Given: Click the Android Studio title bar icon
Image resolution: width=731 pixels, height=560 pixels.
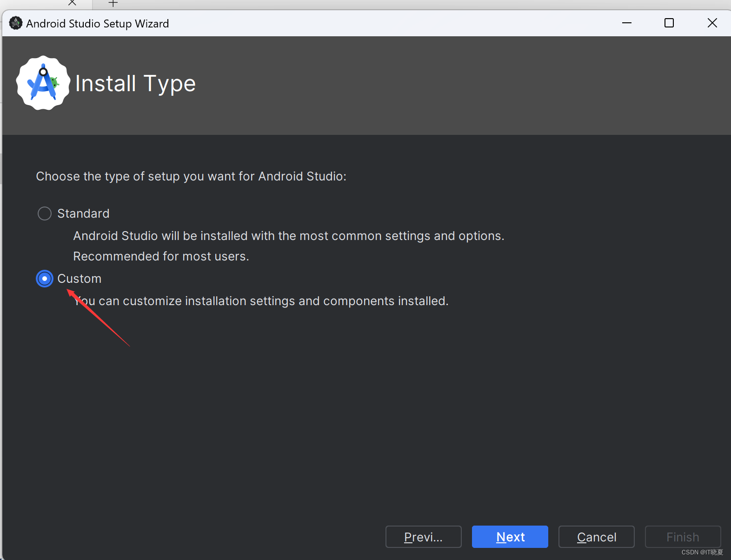Looking at the screenshot, I should tap(16, 23).
